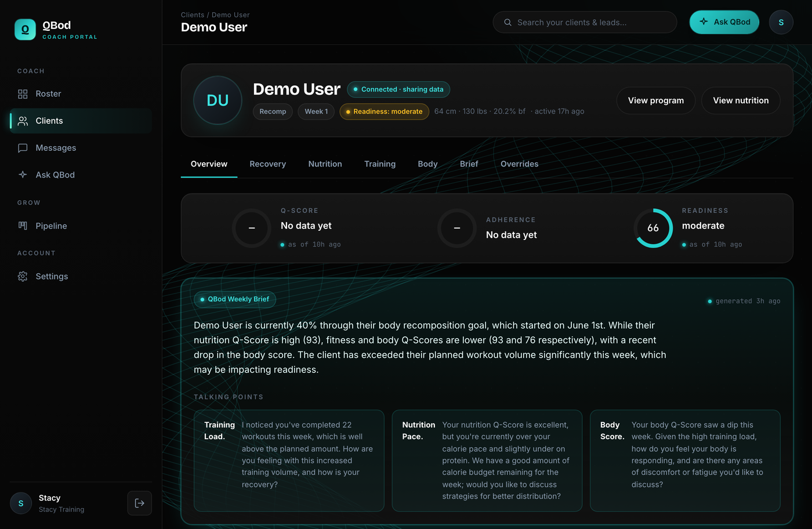Screen dimensions: 812x529
Task: Open Roster in the sidebar
Action: [81, 94]
